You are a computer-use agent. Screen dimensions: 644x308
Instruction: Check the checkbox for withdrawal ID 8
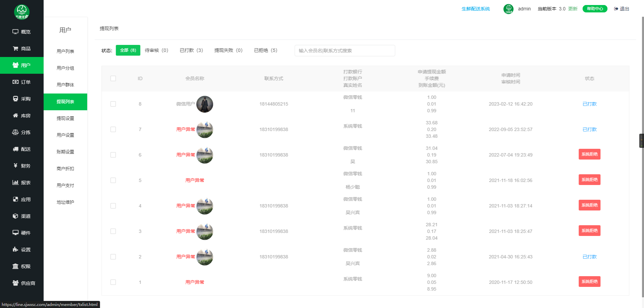pyautogui.click(x=113, y=104)
